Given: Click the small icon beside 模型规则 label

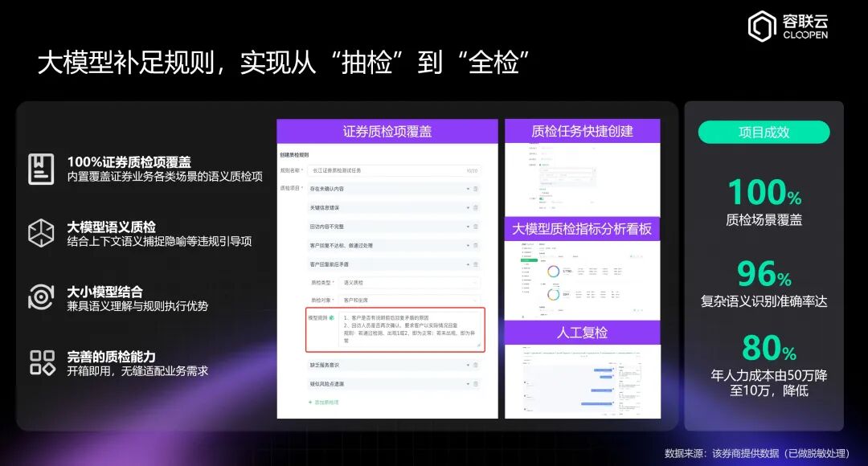Looking at the screenshot, I should coord(334,317).
